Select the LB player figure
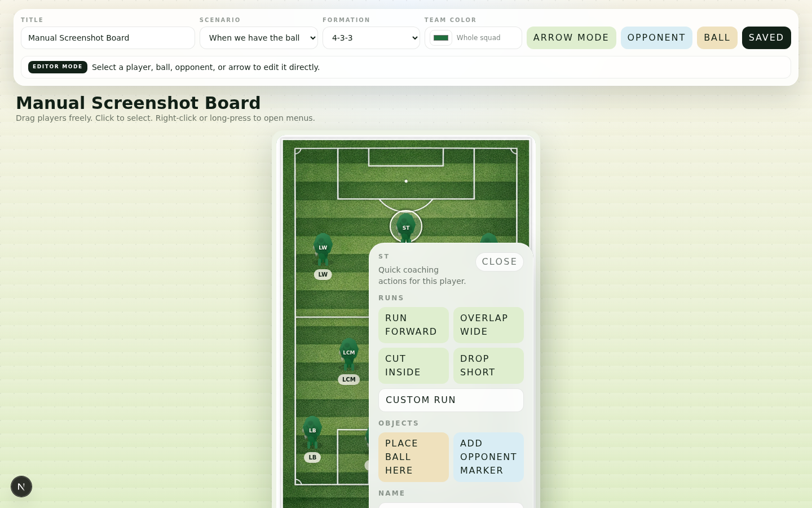This screenshot has height=508, width=812. tap(312, 432)
